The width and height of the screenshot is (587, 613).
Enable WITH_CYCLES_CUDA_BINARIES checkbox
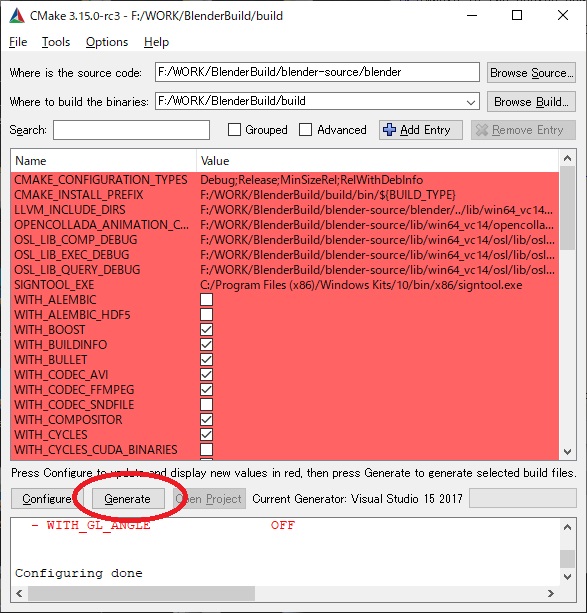click(x=206, y=449)
